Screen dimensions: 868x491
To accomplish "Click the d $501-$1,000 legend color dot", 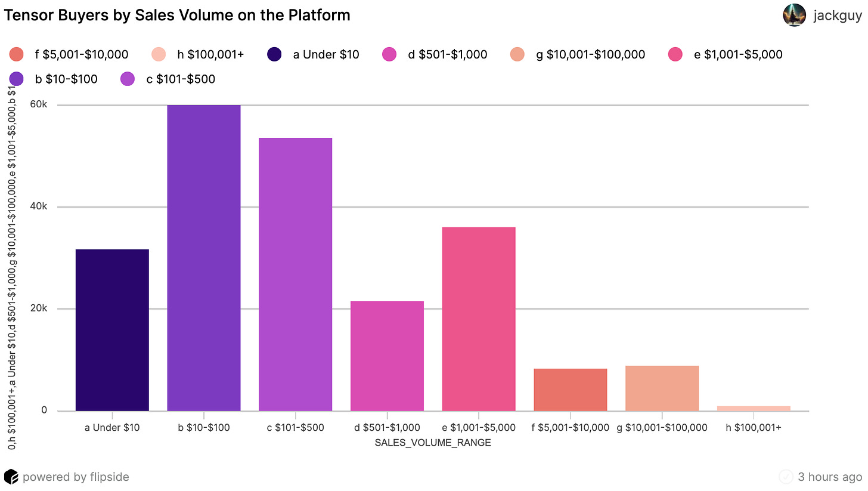I will click(389, 54).
